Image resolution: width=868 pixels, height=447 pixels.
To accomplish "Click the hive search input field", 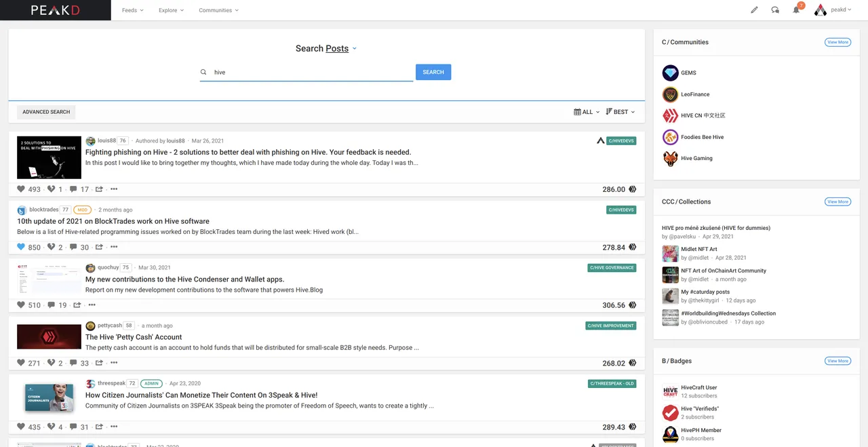I will click(307, 72).
